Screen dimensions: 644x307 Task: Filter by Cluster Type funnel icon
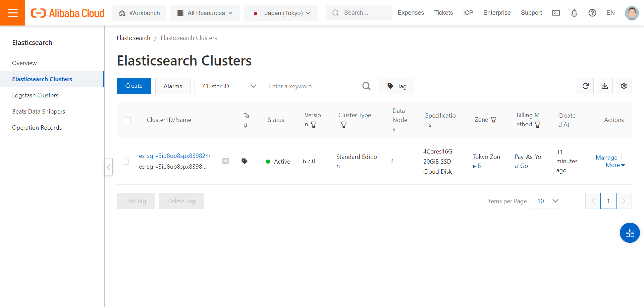click(x=344, y=125)
